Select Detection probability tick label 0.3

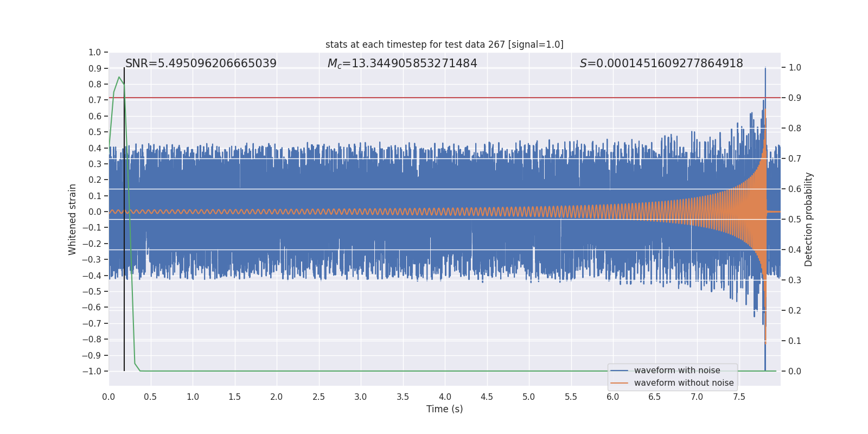coord(795,280)
